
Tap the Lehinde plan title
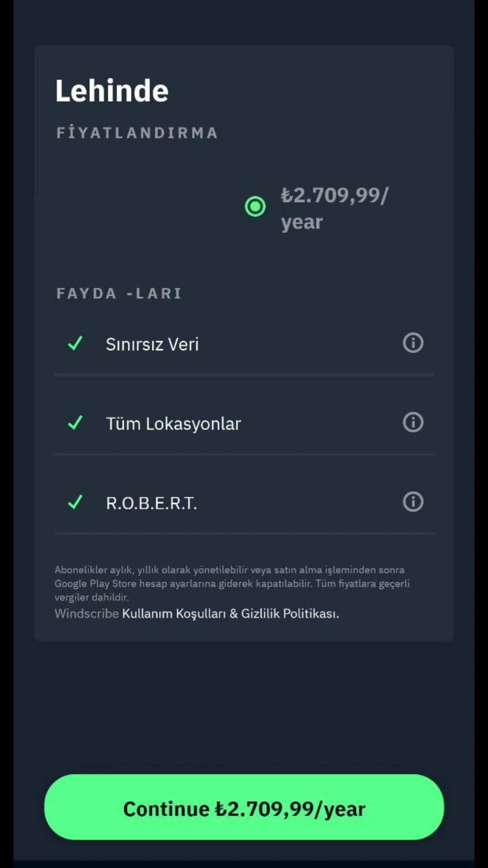112,91
